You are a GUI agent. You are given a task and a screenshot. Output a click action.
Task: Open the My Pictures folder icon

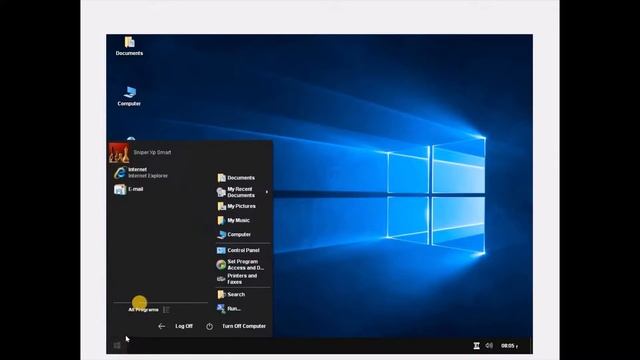coord(221,206)
